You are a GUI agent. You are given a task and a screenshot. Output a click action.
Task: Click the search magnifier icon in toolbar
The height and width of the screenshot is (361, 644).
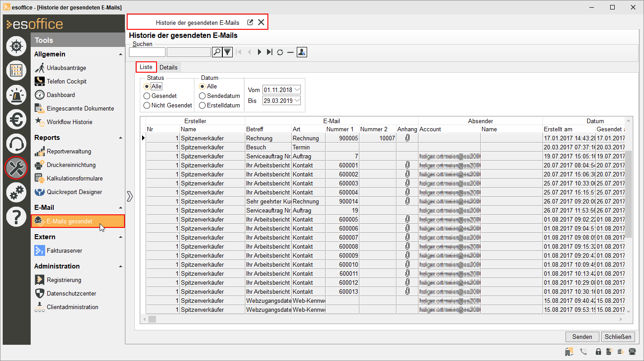(217, 52)
